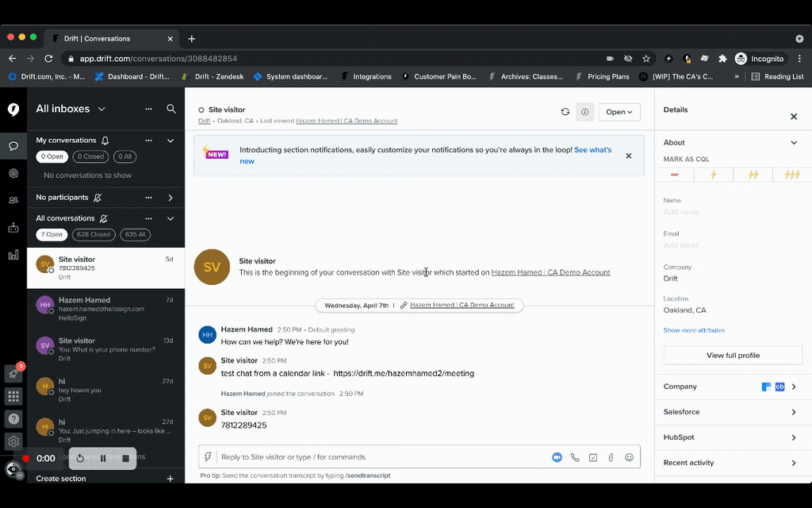Open My conversations more options dots
The image size is (812, 508).
[148, 140]
